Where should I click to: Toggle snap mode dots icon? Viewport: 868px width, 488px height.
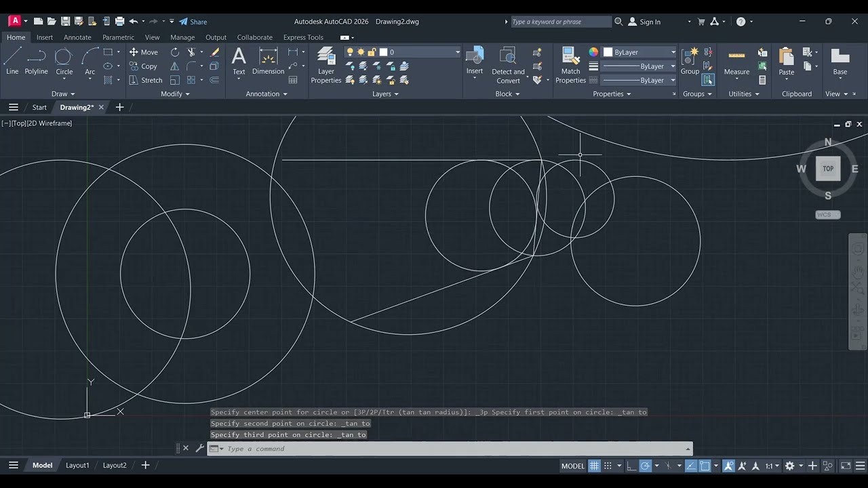point(608,466)
